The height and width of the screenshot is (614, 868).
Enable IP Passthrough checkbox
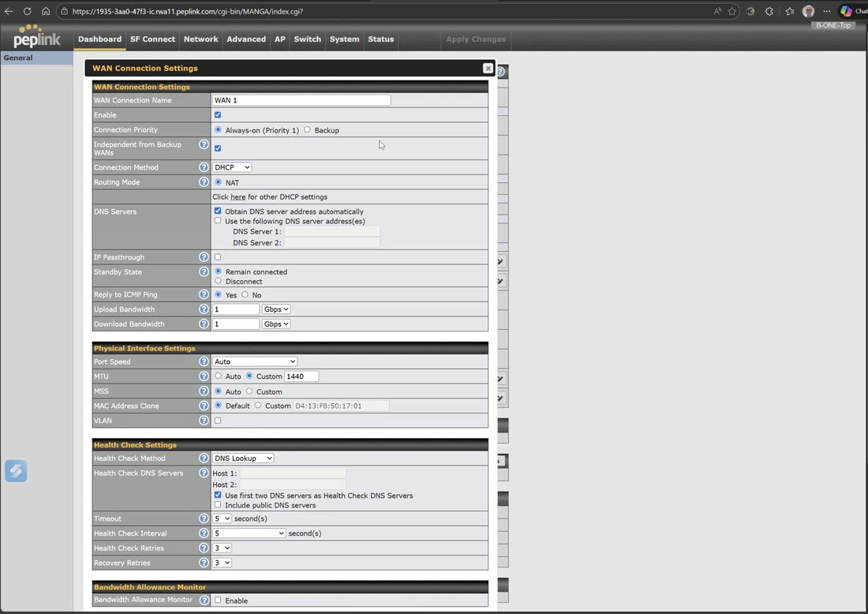click(x=218, y=257)
